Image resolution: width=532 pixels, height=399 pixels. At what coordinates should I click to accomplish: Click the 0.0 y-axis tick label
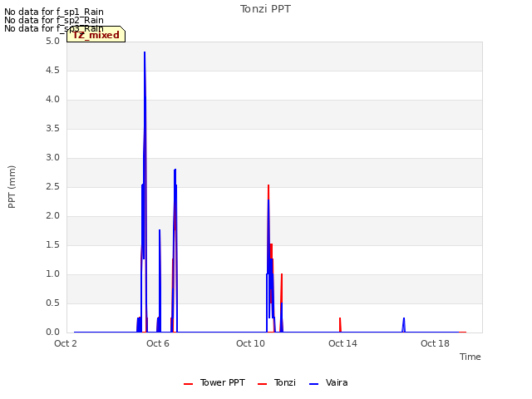(52, 332)
